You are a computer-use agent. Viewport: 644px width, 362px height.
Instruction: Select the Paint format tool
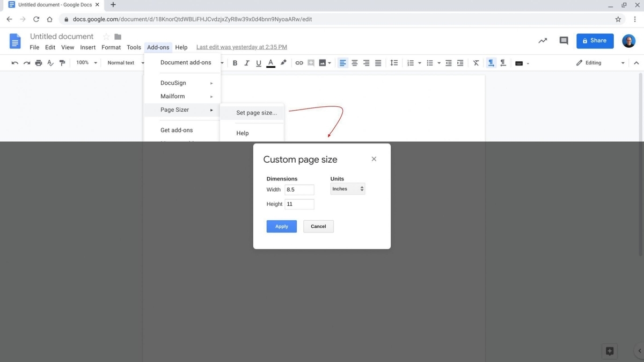click(62, 63)
